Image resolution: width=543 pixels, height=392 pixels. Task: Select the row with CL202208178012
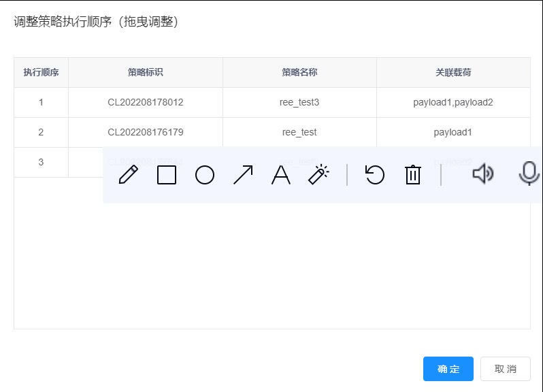coord(146,102)
